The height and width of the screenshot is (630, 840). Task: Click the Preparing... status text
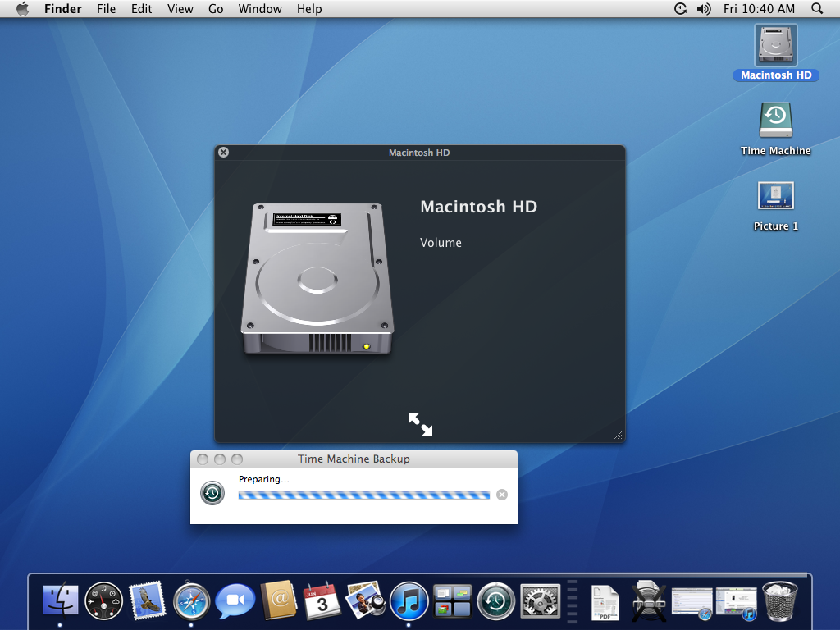pyautogui.click(x=263, y=479)
